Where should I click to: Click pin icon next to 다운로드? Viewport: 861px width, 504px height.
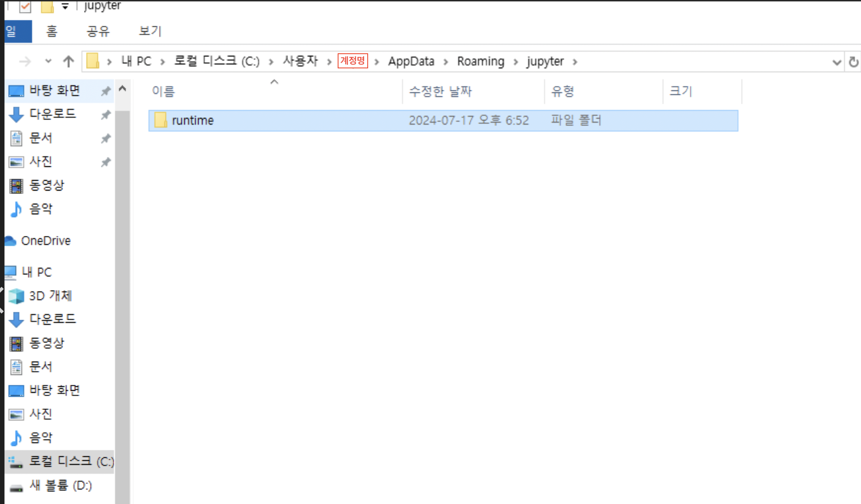pyautogui.click(x=105, y=115)
